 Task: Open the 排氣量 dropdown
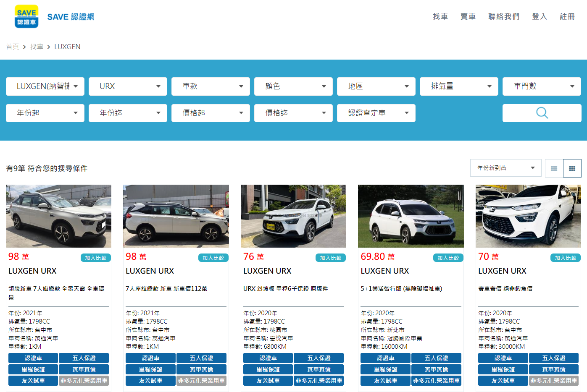tap(458, 86)
